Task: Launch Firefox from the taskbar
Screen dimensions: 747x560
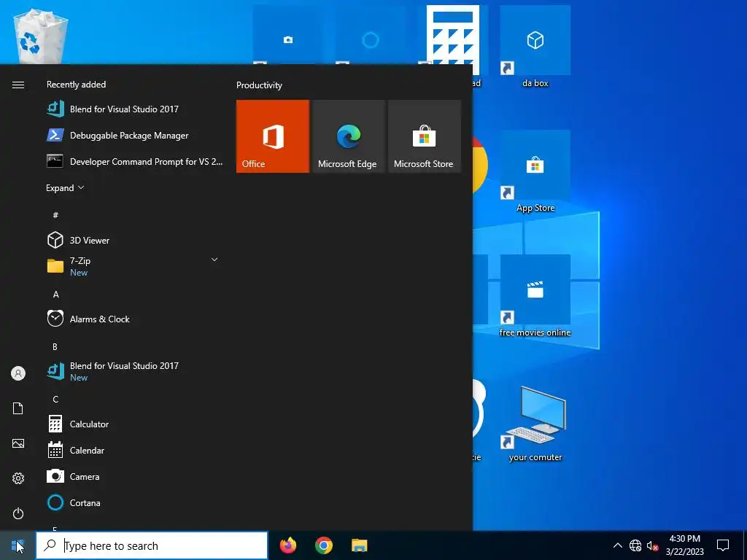Action: (x=287, y=545)
